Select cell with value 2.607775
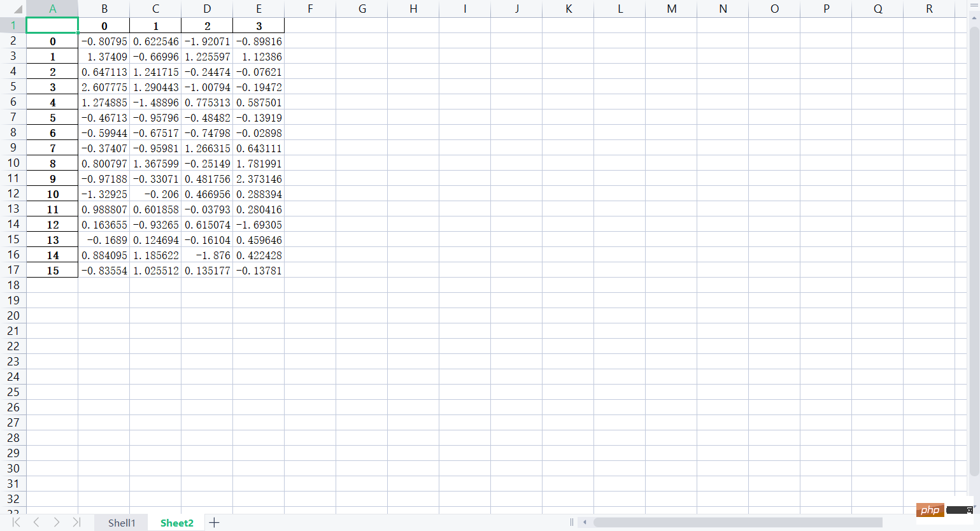The width and height of the screenshot is (980, 531). [x=104, y=87]
